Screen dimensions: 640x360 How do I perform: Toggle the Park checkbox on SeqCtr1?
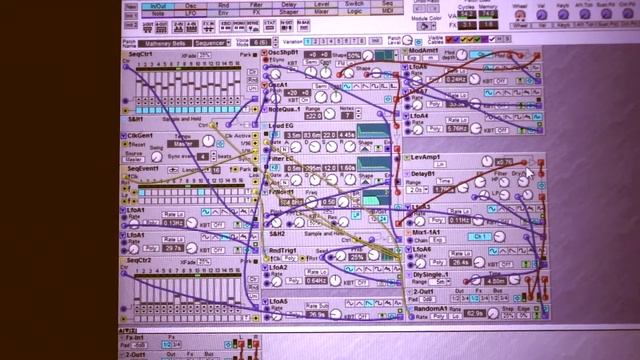pos(255,55)
